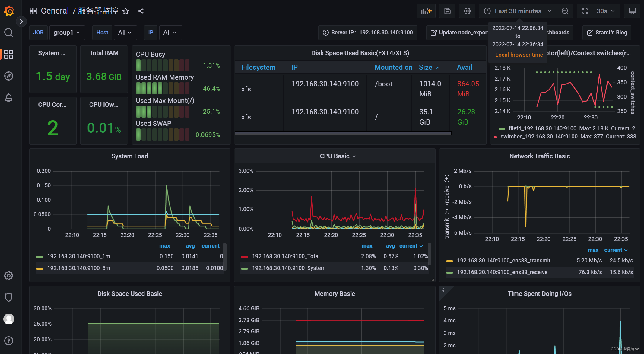Toggle the filefd series in legend

(x=542, y=128)
